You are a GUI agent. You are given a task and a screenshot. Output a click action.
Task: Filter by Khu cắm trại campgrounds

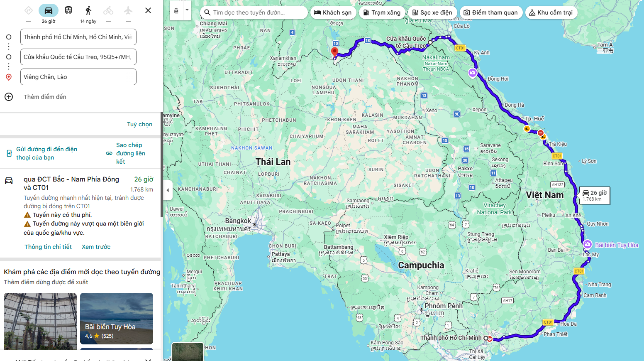(x=551, y=12)
